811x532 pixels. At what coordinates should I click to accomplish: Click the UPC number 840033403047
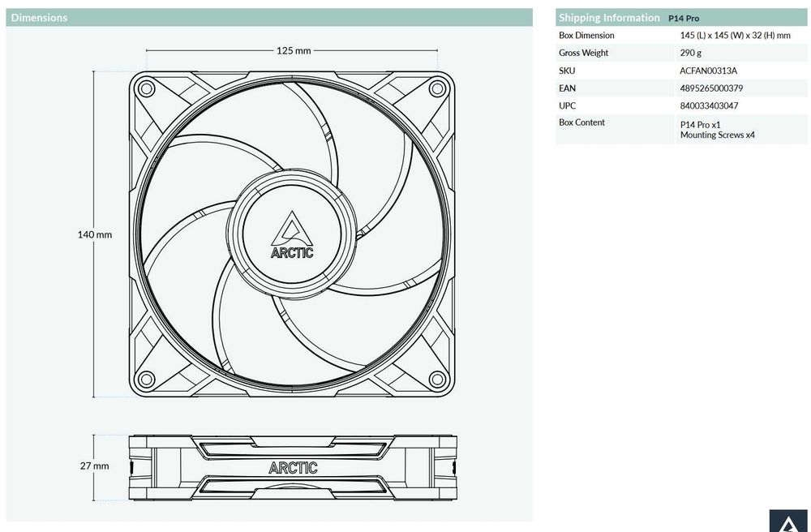(709, 105)
